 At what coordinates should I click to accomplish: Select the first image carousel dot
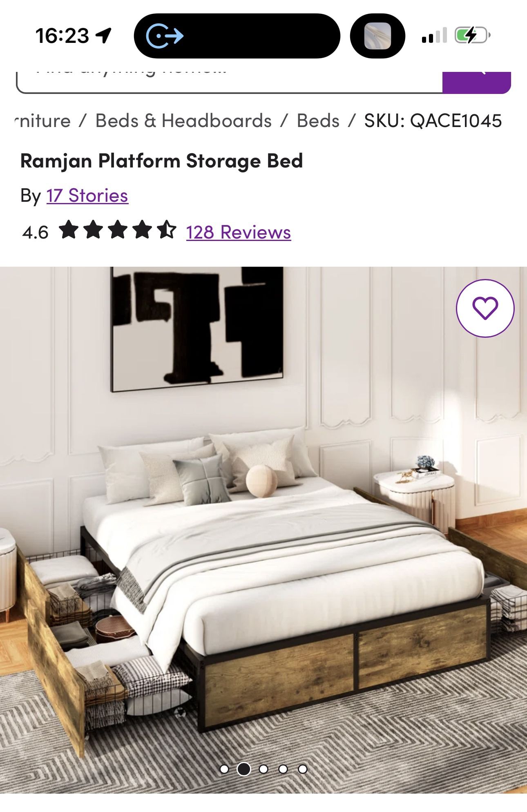coord(224,769)
